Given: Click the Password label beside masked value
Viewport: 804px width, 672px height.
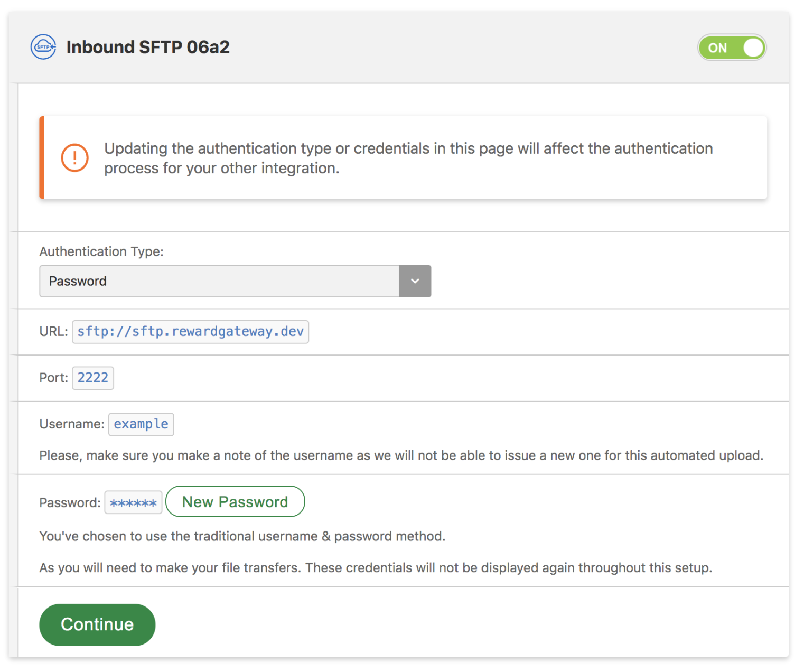Looking at the screenshot, I should click(70, 502).
